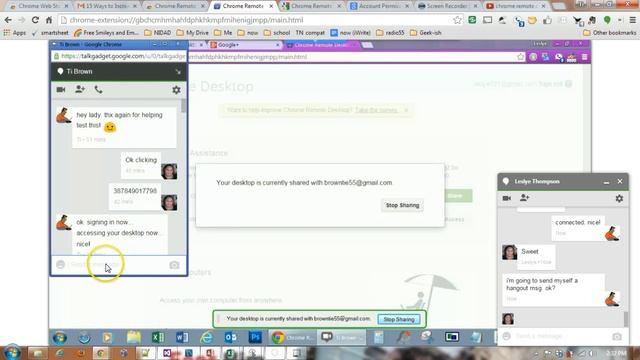Start a phone call with Ti Brown
Viewport: 640px width, 360px height.
(x=98, y=89)
